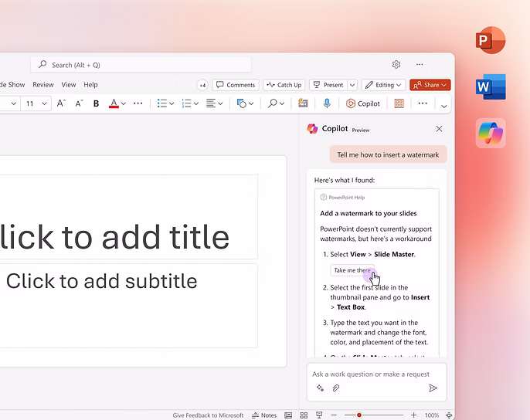The width and height of the screenshot is (530, 420).
Task: Open the prompt guide sparkle icon
Action: [320, 388]
